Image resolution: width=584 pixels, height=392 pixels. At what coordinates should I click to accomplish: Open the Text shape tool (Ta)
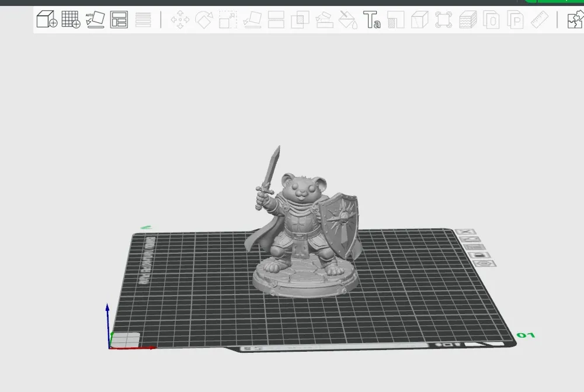coord(371,19)
